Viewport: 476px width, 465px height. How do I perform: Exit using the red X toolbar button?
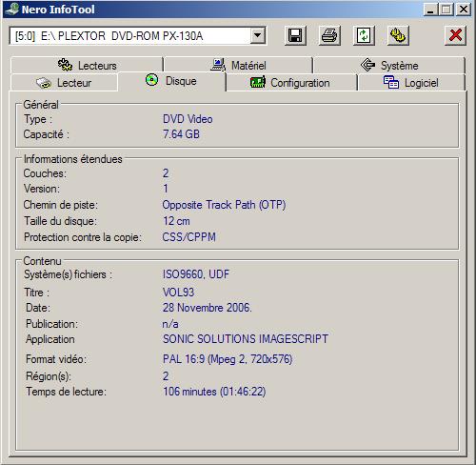[455, 35]
